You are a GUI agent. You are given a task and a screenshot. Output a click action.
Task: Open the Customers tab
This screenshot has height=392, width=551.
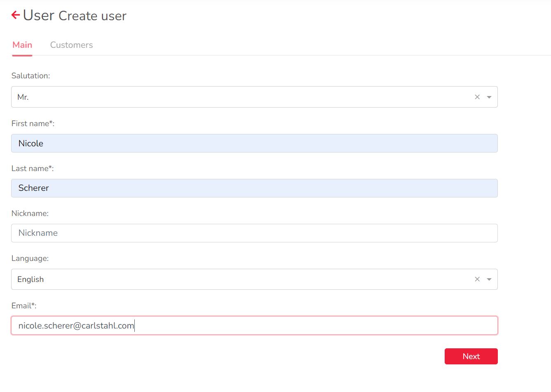(71, 45)
